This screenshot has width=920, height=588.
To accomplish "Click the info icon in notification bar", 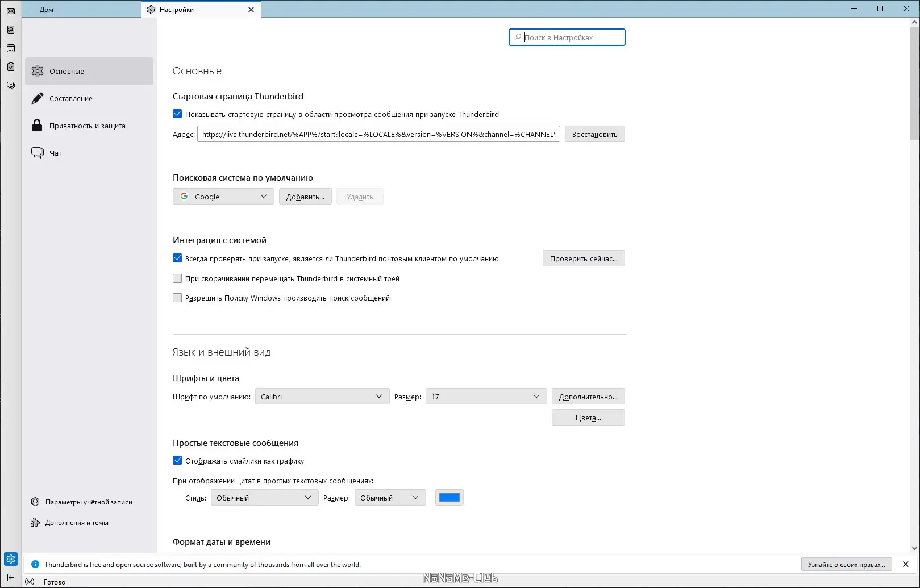I will 35,564.
